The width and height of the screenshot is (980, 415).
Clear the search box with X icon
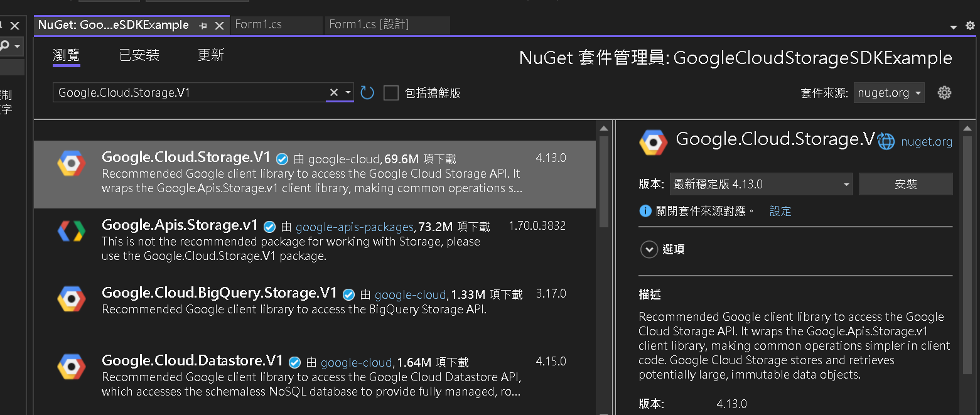click(x=334, y=93)
